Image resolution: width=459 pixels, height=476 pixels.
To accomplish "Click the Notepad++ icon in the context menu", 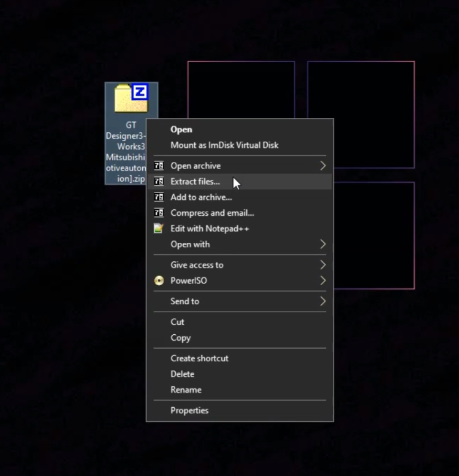I will point(158,228).
